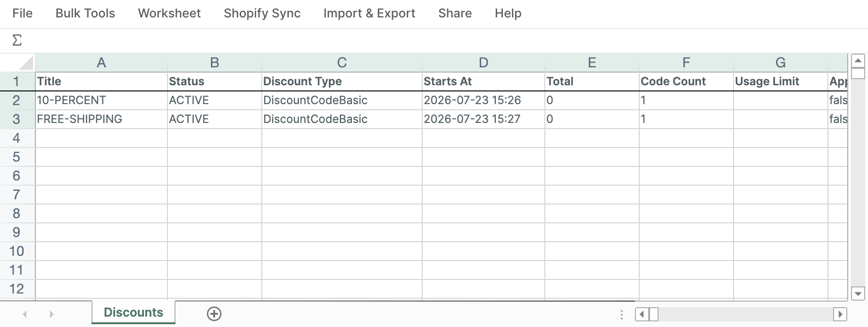Select the 10-PERCENT title cell

click(101, 100)
